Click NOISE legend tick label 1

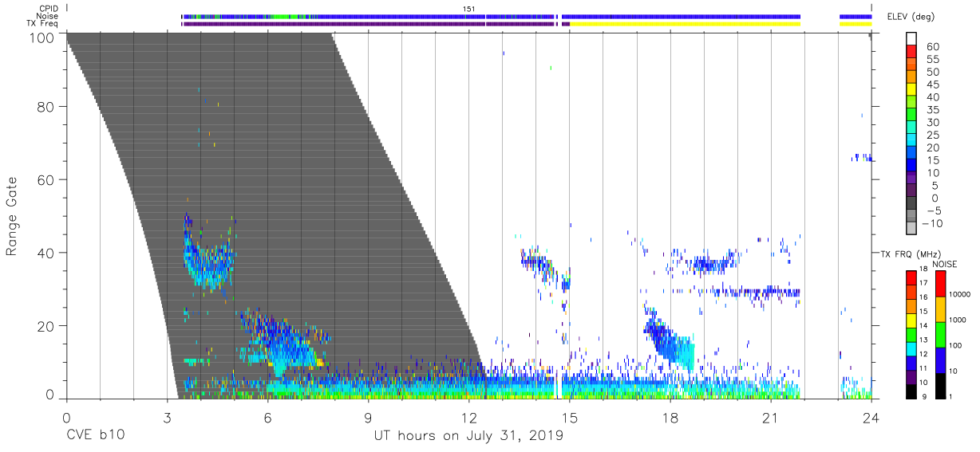point(952,396)
